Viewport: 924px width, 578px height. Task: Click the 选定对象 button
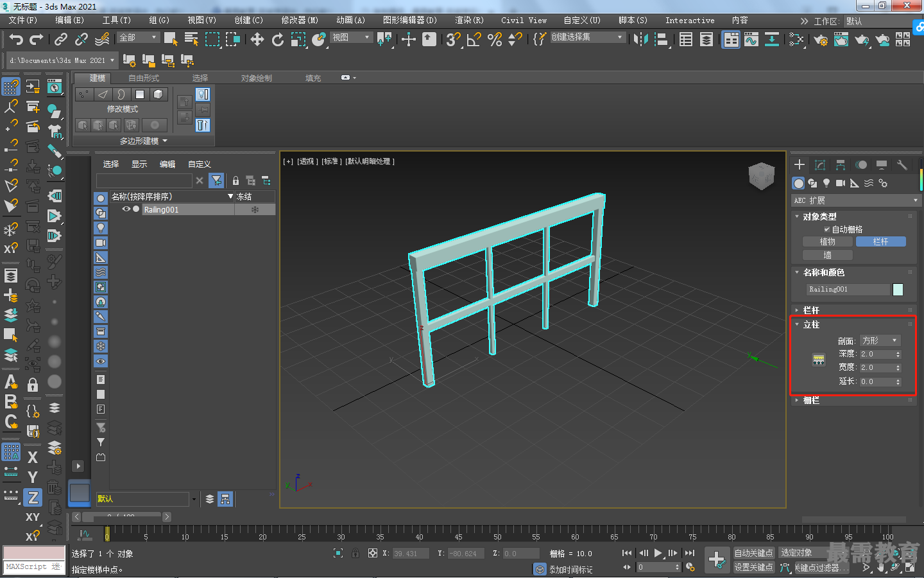[802, 553]
